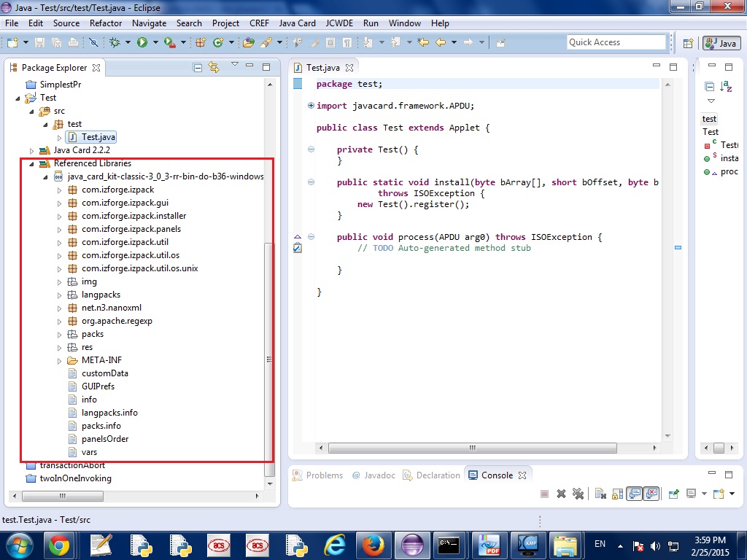Toggle Scroll Lock in Console toolbar
Viewport: 747px width, 560px height.
point(617,494)
